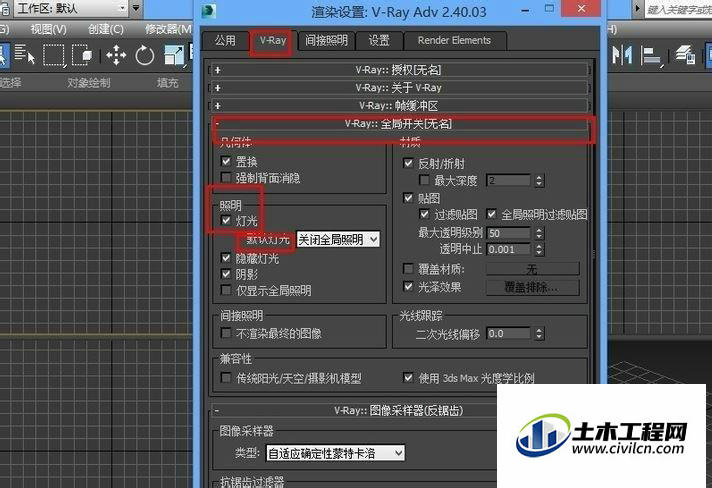Viewport: 712px width, 488px height.
Task: Switch to V-Ray tab
Action: click(x=273, y=41)
